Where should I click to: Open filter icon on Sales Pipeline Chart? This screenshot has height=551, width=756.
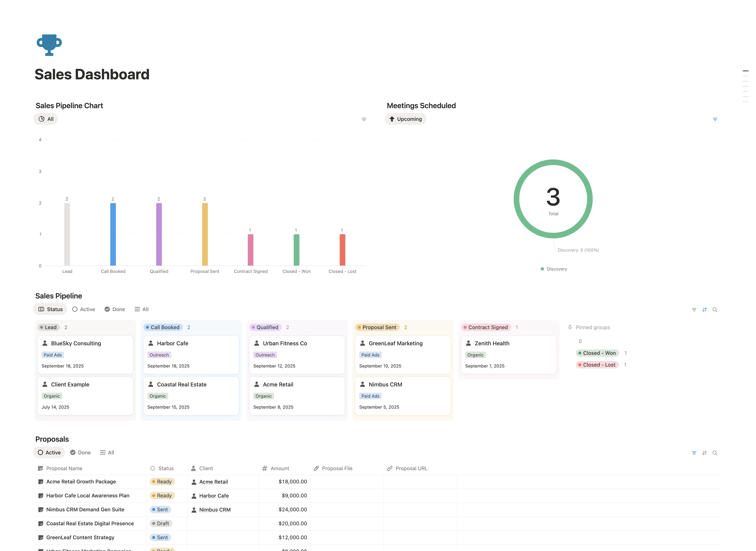[x=364, y=119]
